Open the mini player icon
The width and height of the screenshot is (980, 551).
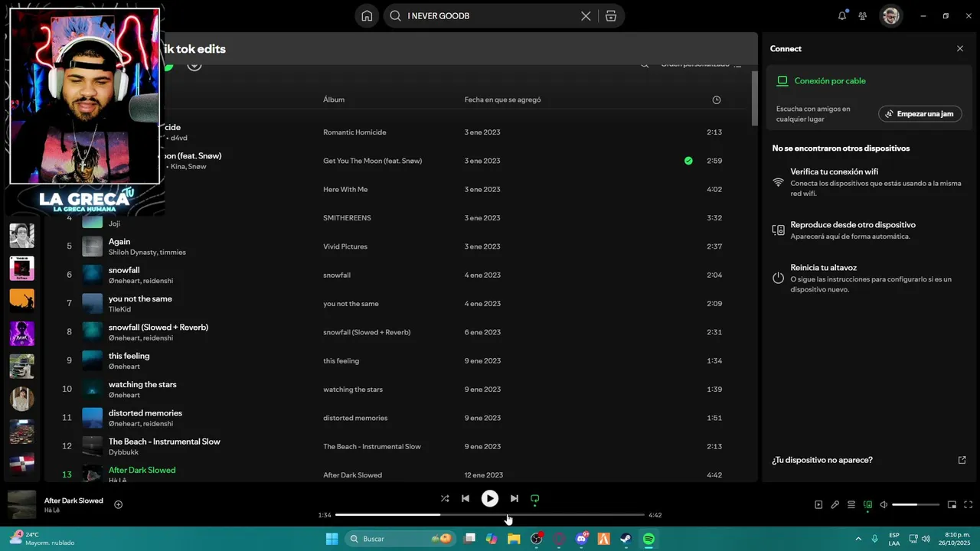point(952,504)
